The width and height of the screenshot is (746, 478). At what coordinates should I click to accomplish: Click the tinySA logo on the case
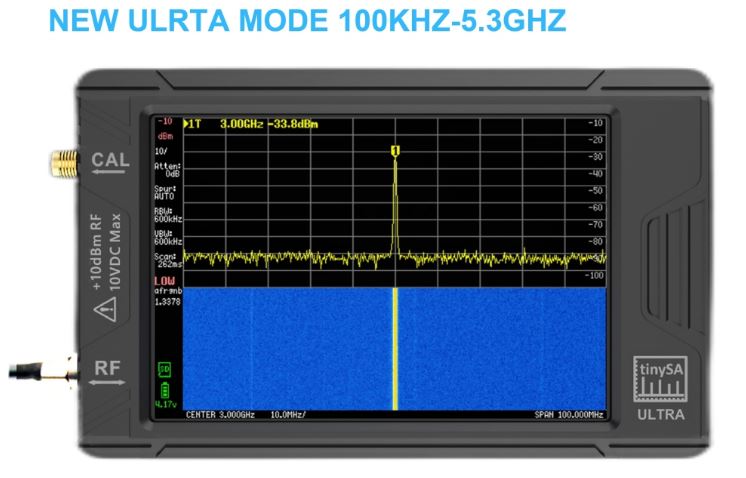(x=660, y=379)
